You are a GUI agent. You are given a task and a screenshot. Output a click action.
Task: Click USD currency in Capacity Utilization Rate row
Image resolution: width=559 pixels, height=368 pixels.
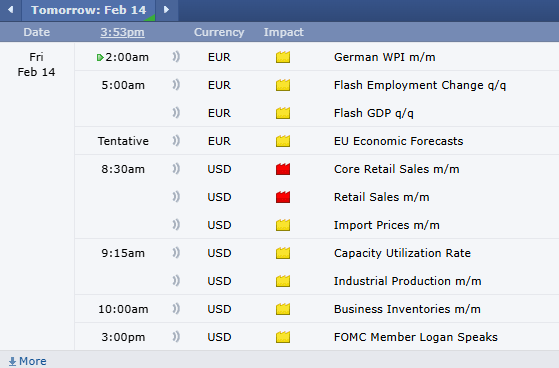219,253
